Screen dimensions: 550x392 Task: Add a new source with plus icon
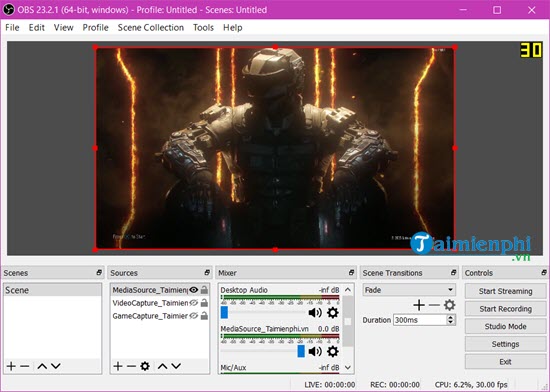coord(118,366)
